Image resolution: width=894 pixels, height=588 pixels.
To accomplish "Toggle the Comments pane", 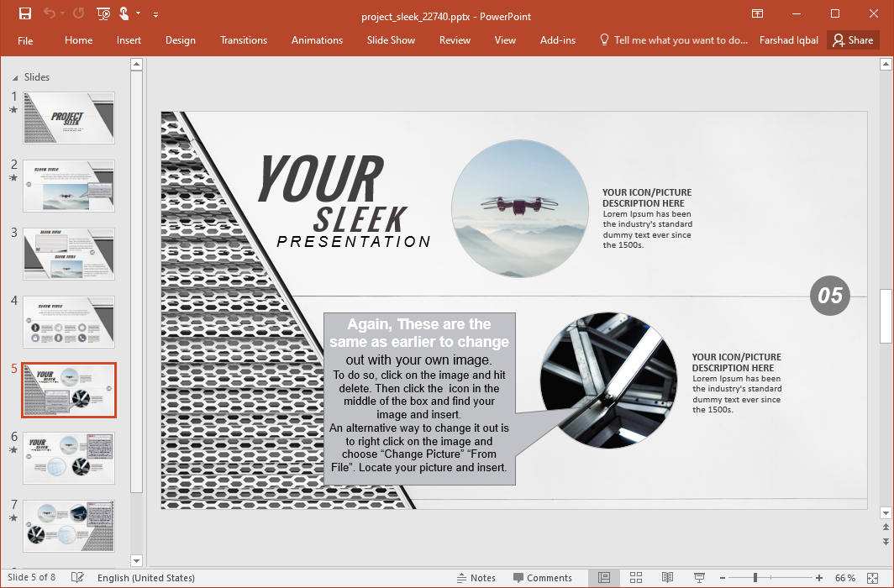I will (542, 578).
